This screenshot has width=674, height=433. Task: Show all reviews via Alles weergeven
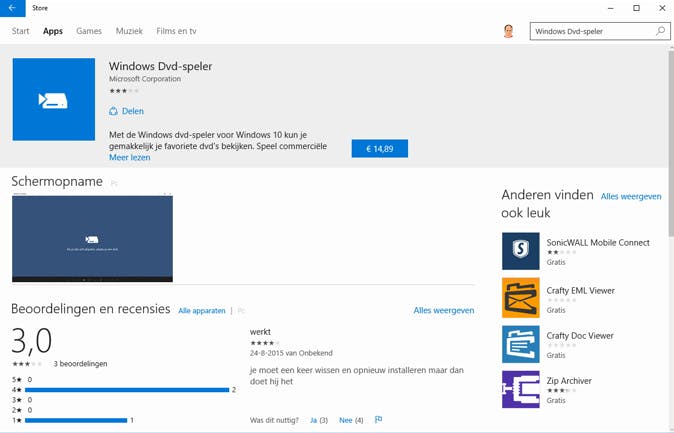pyautogui.click(x=444, y=310)
